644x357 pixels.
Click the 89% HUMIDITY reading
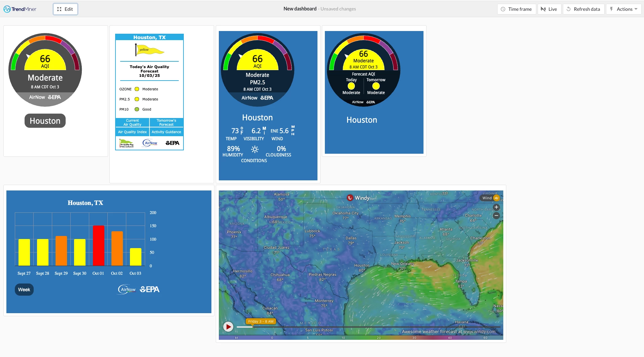pos(233,151)
